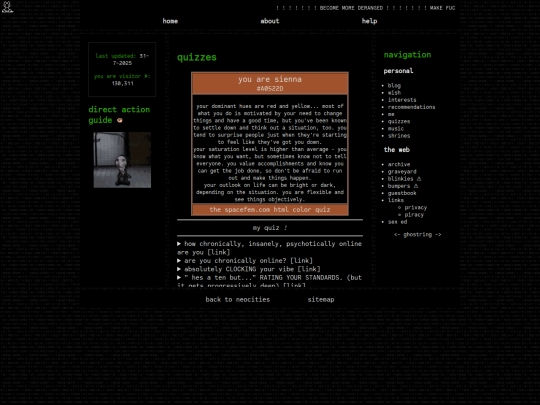Click the 'quizzes' page heading
The height and width of the screenshot is (405, 540).
tap(197, 57)
